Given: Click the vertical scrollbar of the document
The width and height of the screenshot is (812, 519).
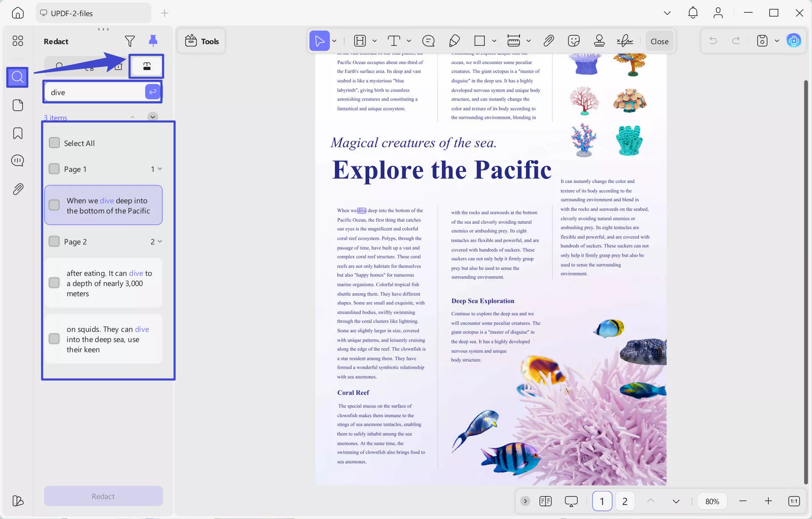Looking at the screenshot, I should [806, 280].
